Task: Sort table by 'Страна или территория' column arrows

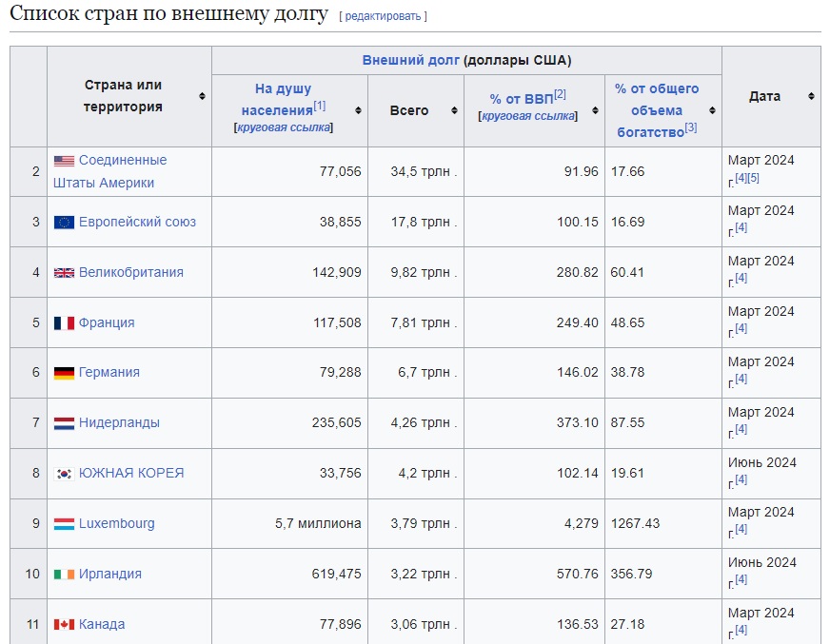Action: pyautogui.click(x=202, y=97)
